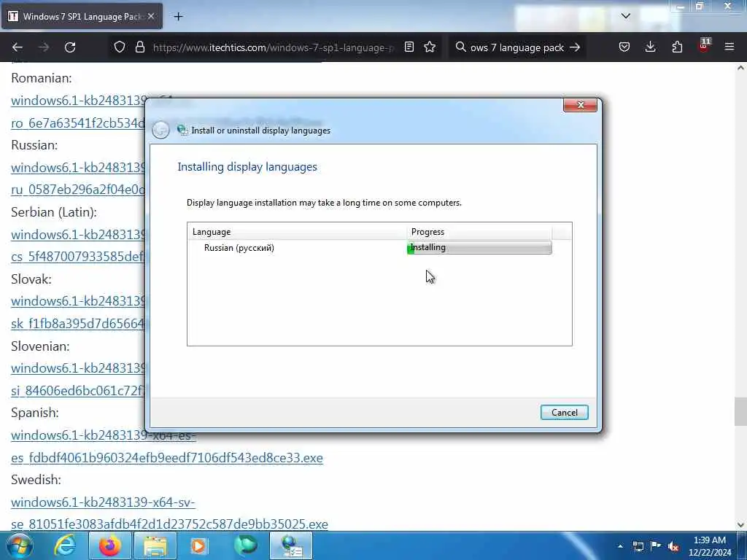This screenshot has width=747, height=560.
Task: Click the page vertical scrollbar thumb
Action: click(740, 411)
